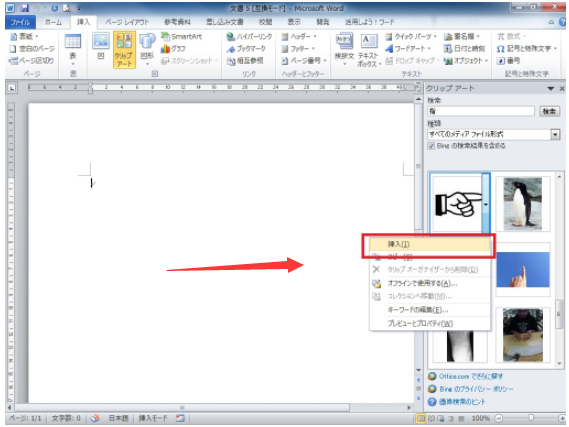Insert a Blank Page (空白のページ)
Viewport: 569px width, 427px height.
[32, 49]
